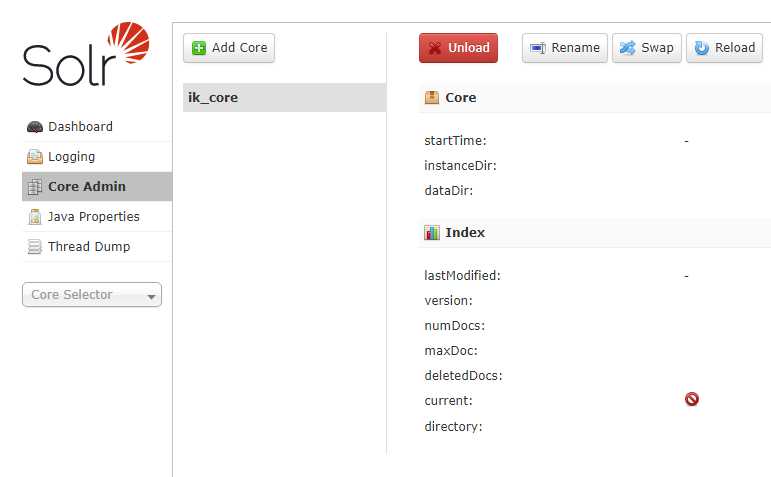771x477 pixels.
Task: Click the dash value beside lastModified
Action: (686, 276)
